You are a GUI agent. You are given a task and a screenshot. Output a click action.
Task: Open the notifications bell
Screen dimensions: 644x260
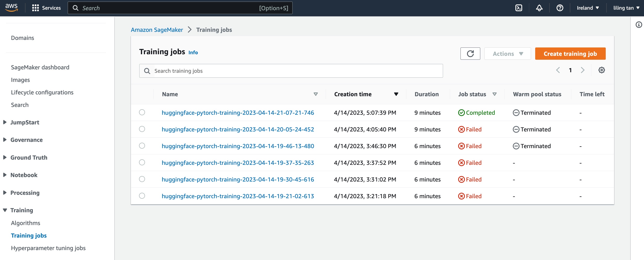[x=539, y=8]
